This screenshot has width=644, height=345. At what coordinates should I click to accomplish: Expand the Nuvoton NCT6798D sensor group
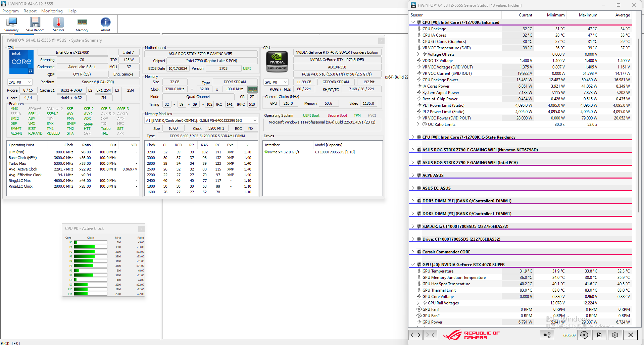413,150
